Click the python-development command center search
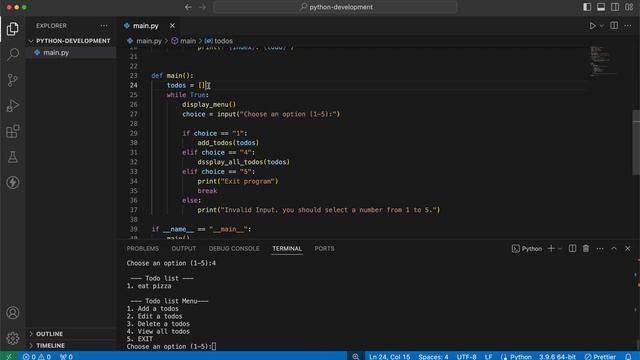The width and height of the screenshot is (640, 360). point(336,7)
